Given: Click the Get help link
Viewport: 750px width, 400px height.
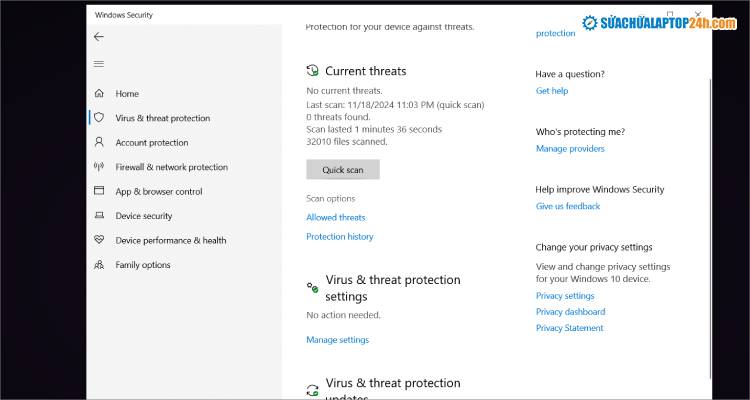Looking at the screenshot, I should (551, 91).
